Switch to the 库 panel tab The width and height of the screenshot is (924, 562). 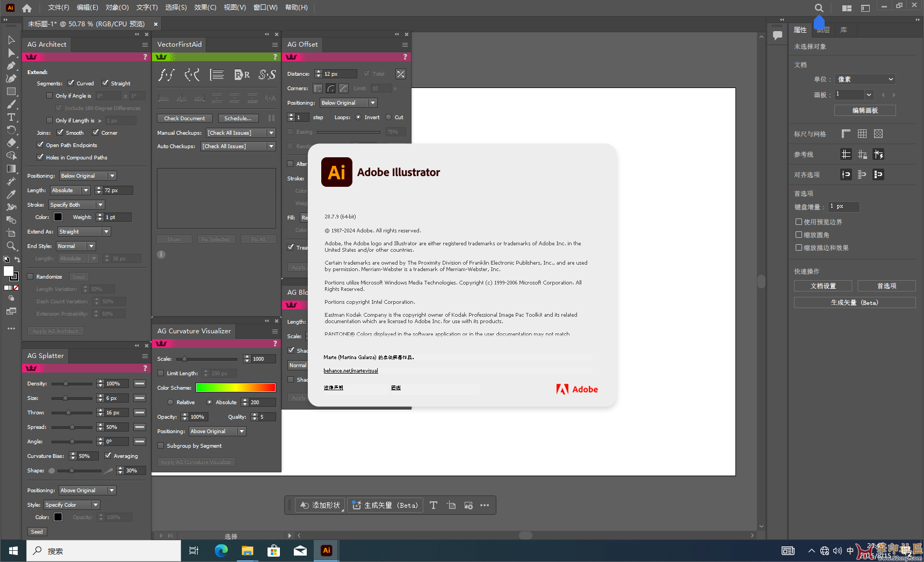(843, 30)
